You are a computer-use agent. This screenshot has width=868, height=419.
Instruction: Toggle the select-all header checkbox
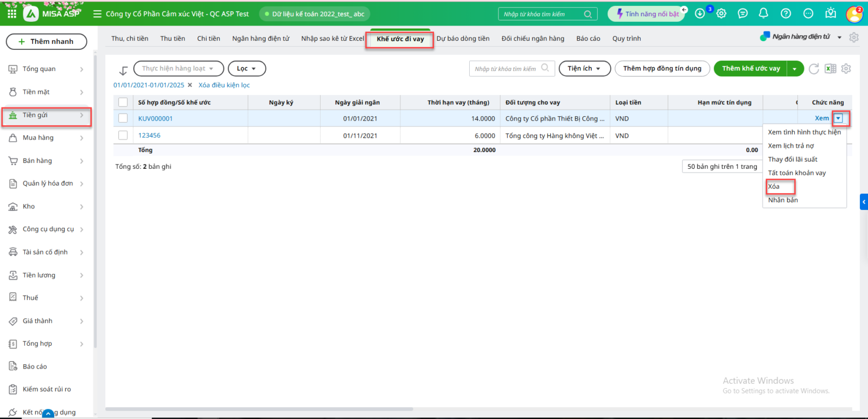click(x=123, y=102)
